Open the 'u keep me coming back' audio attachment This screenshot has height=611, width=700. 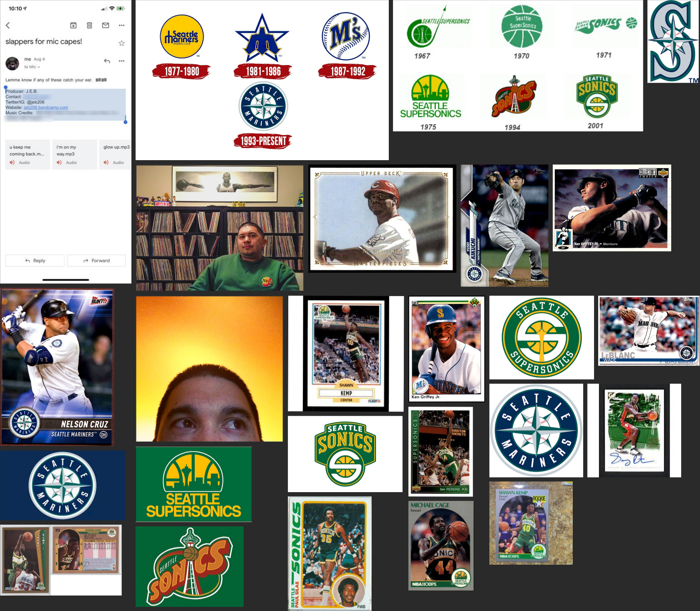point(28,155)
